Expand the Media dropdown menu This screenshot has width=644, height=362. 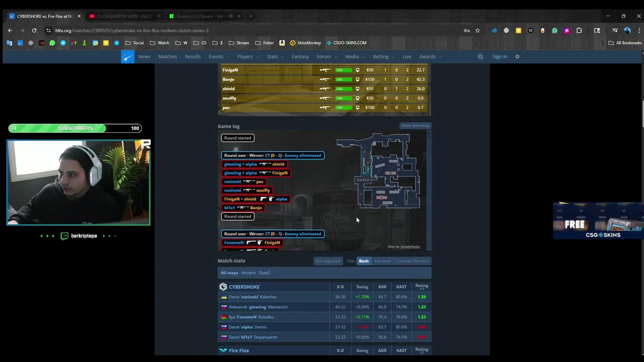click(x=355, y=57)
